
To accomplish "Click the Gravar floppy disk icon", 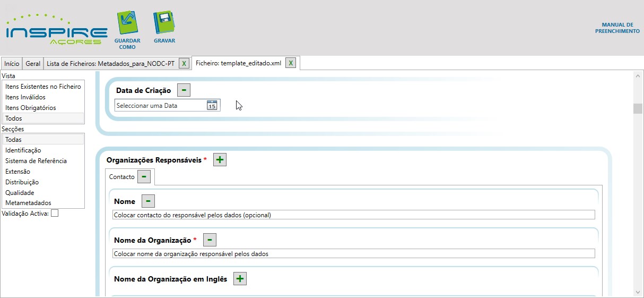I will 164,23.
